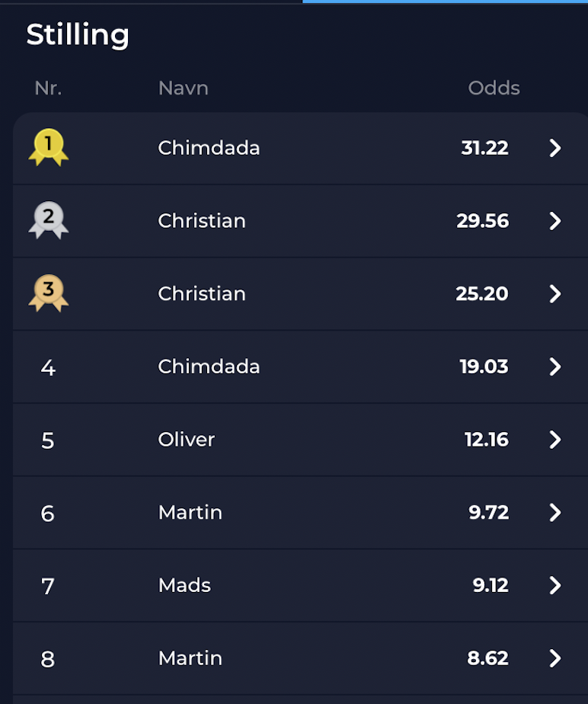Expand the row with odds 29.56

point(555,221)
